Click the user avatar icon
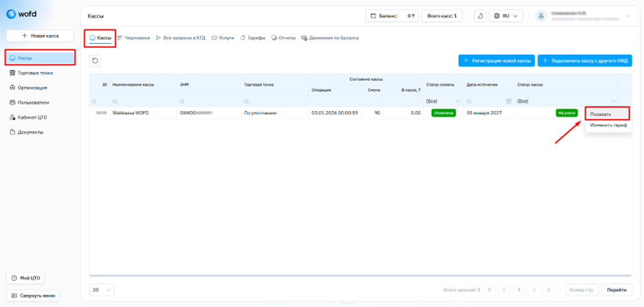Screen dimensions: 644x307 (541, 16)
